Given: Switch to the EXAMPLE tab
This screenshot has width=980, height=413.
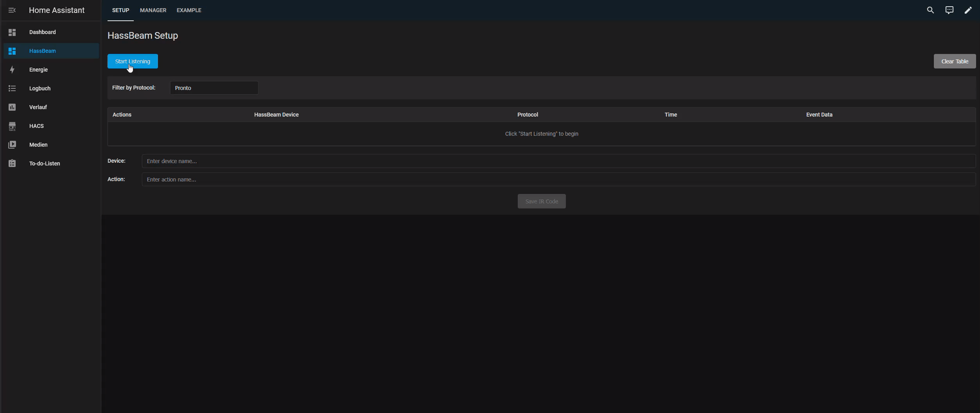Looking at the screenshot, I should 189,10.
